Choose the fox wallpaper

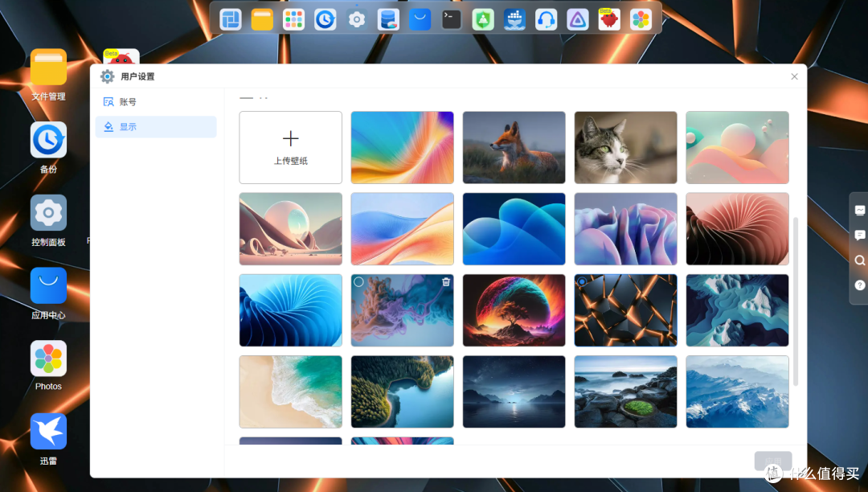[514, 147]
